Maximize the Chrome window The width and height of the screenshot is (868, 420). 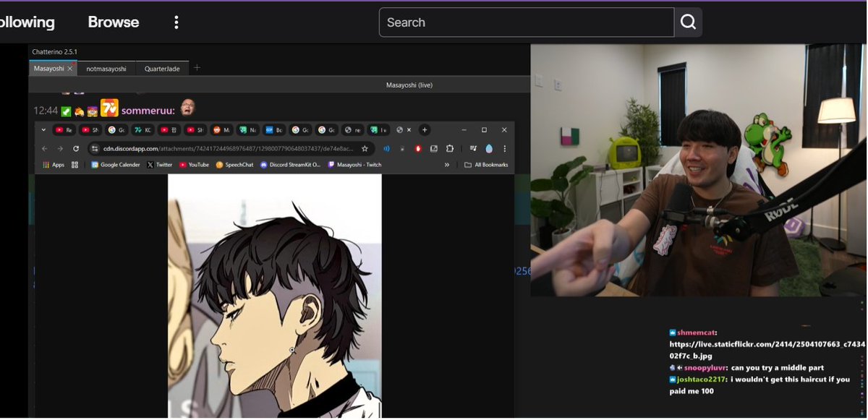pos(484,130)
